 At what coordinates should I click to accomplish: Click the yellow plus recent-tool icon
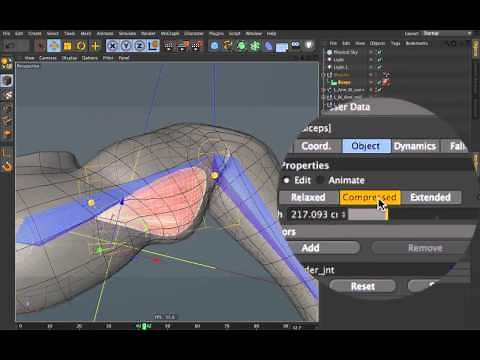tap(95, 46)
